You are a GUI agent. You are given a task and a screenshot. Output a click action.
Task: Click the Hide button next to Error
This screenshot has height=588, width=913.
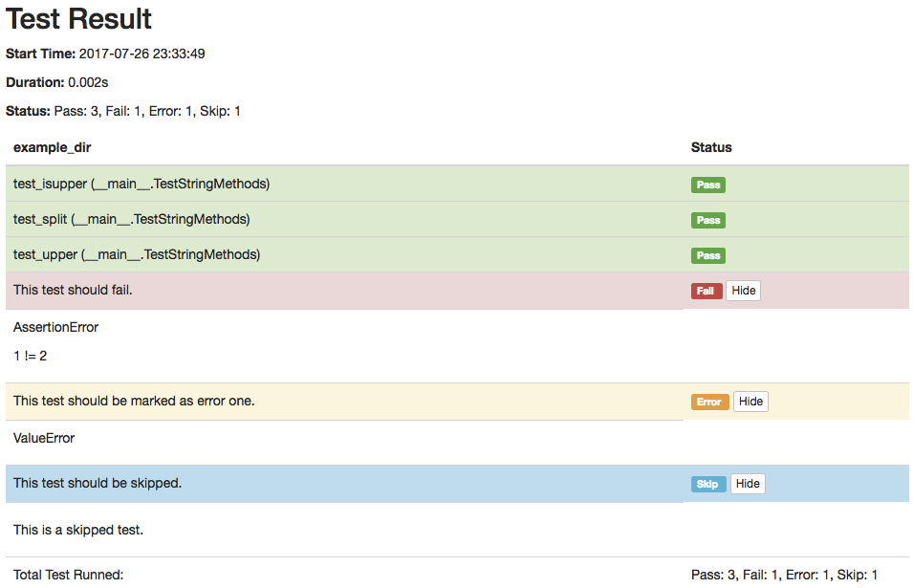coord(750,402)
